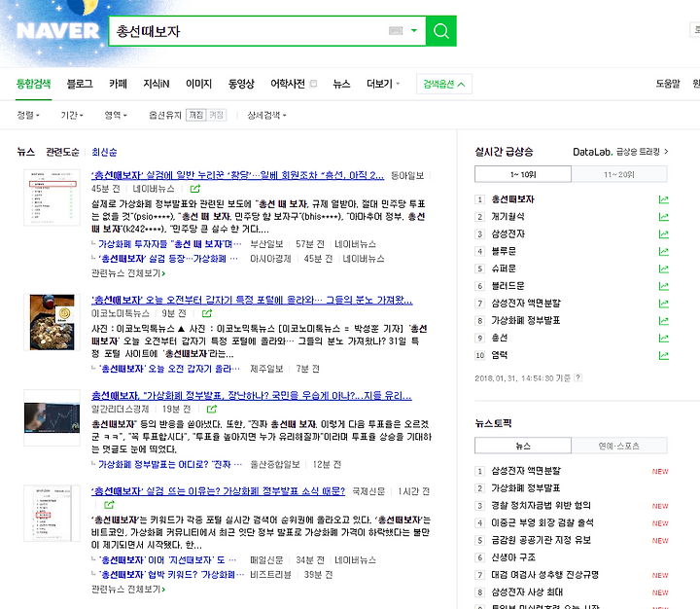Open headline '가상화폐 정부발표, 장난하나?'
Screen dimensions: 700x609
tap(252, 396)
